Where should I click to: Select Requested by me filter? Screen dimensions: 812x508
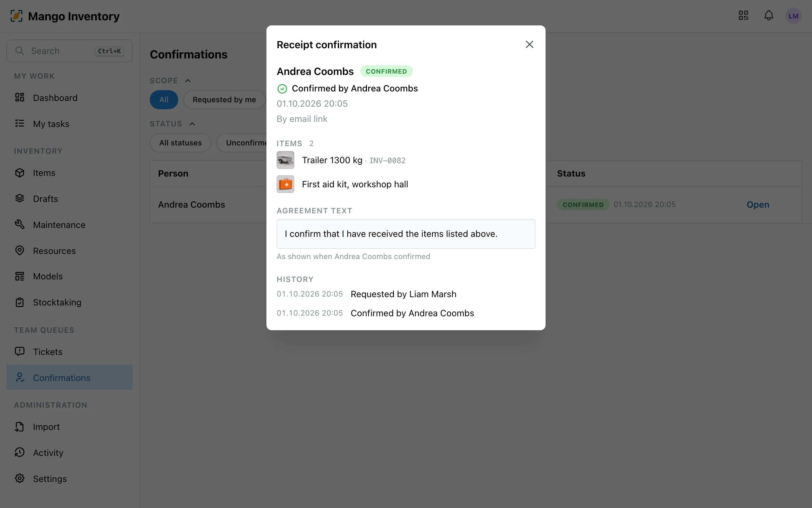point(224,99)
